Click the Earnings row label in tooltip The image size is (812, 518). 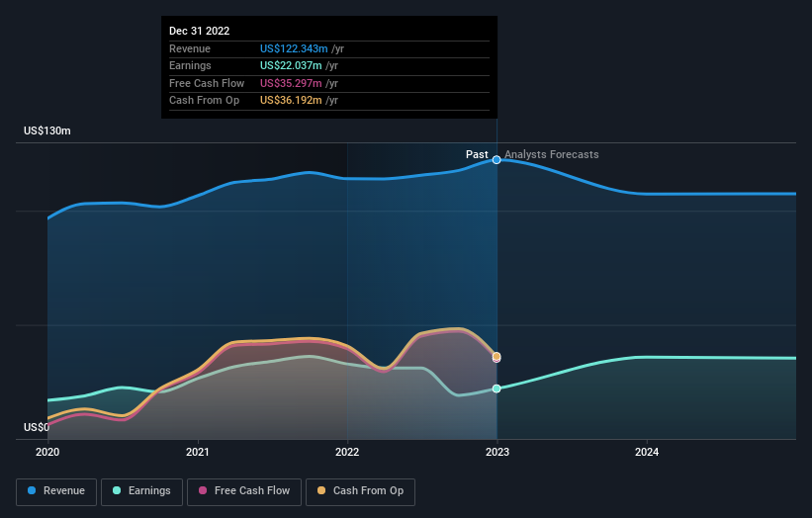[190, 65]
